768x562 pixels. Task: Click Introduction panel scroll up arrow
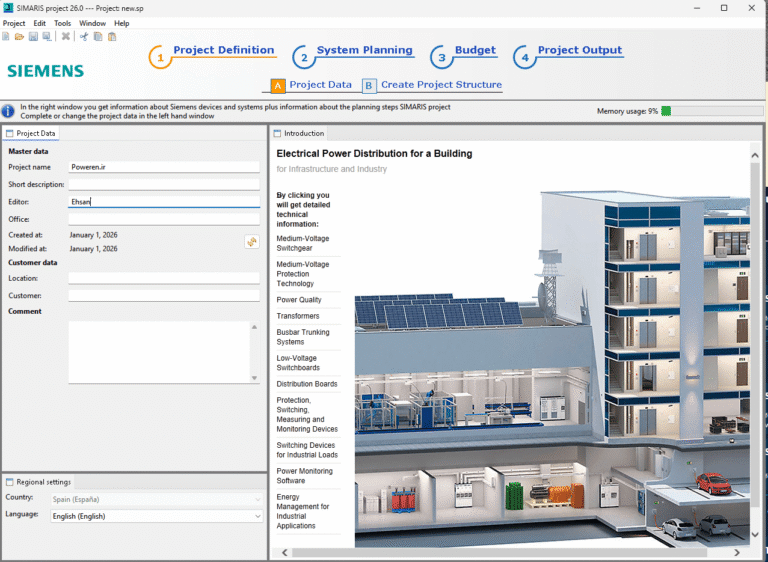755,155
